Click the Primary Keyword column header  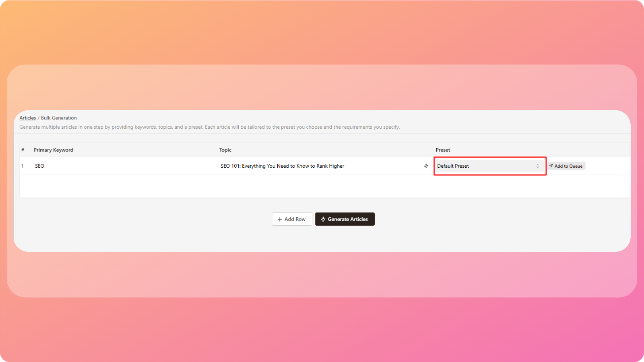[54, 150]
